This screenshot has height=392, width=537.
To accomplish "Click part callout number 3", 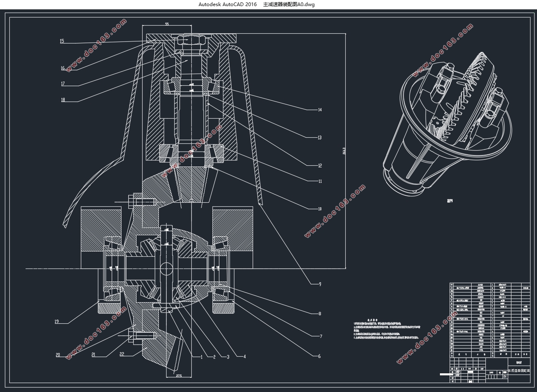I will (x=228, y=357).
